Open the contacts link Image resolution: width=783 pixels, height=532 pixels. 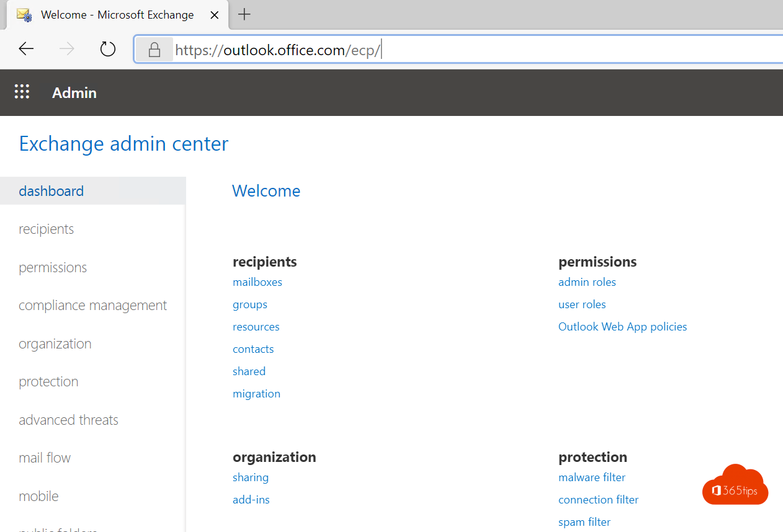point(253,349)
